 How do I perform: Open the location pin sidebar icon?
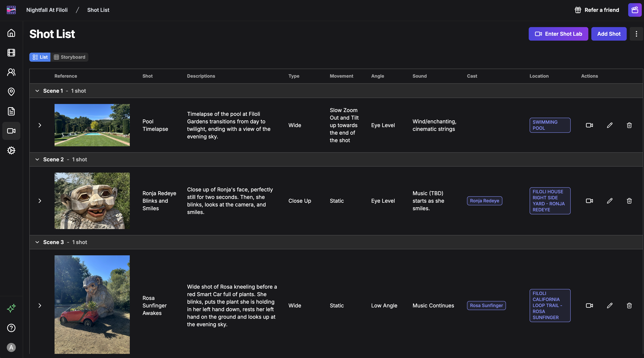(11, 92)
